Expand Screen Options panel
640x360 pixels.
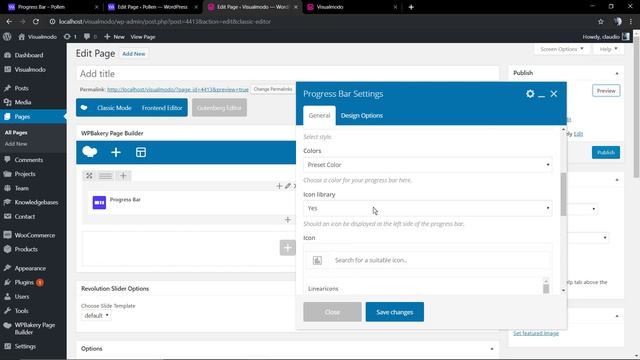coord(561,49)
